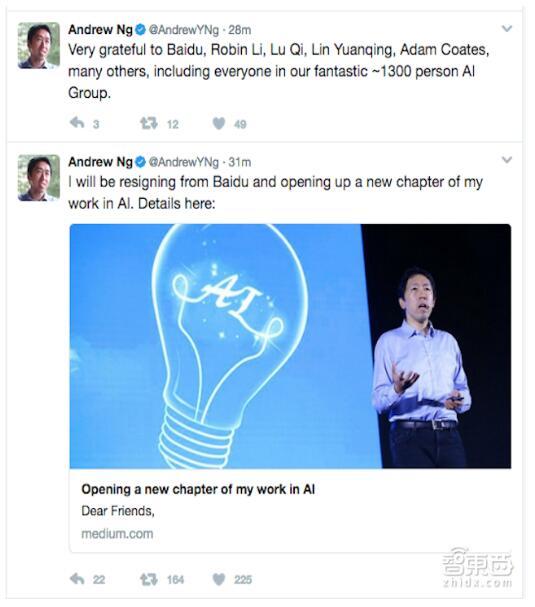Image resolution: width=535 pixels, height=607 pixels.
Task: Retweet the tweet with 164 retweets
Action: click(149, 579)
